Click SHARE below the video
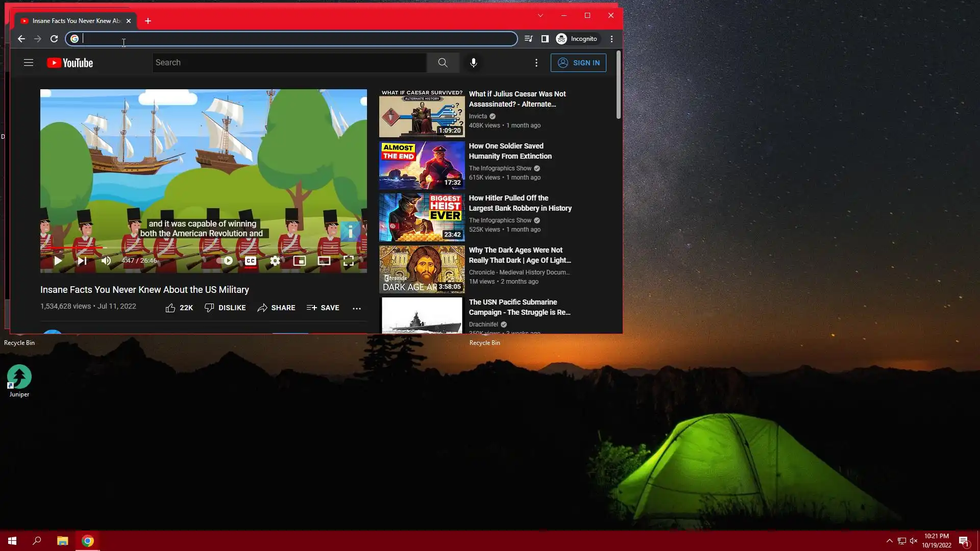Screen dimensions: 980x551 [276, 308]
